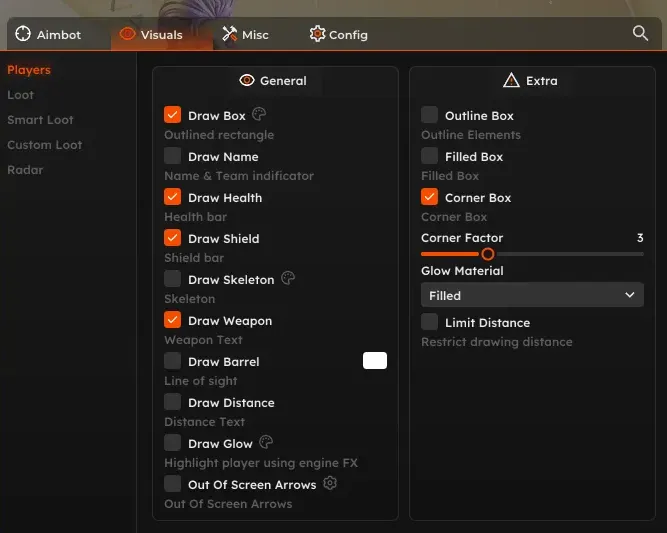Switch to the Aimbot tab

click(48, 34)
